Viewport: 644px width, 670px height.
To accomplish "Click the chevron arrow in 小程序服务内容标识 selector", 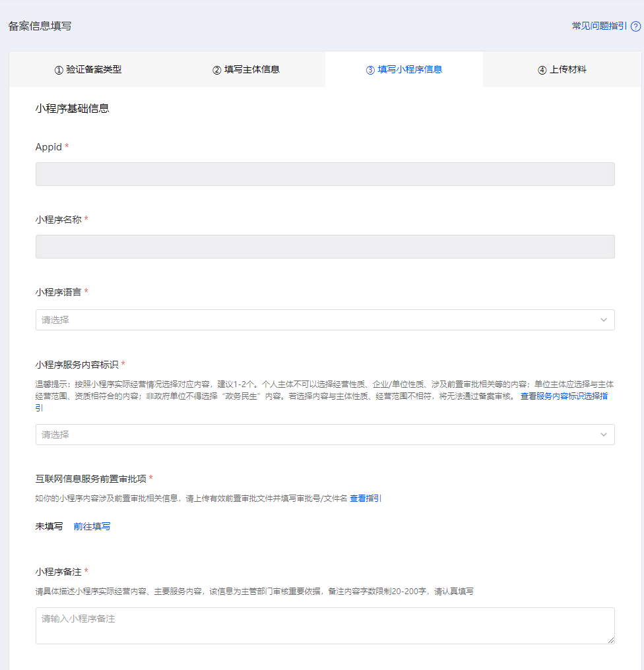I will point(603,435).
